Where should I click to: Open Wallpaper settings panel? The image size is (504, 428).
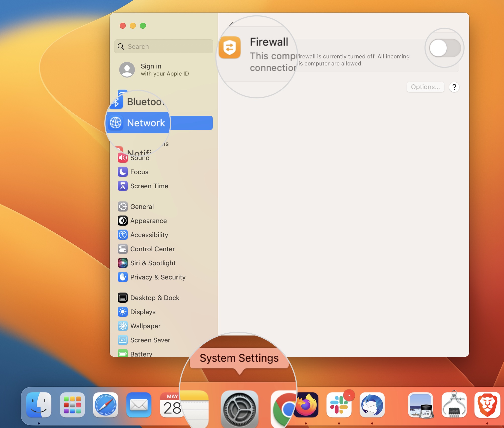coord(146,326)
